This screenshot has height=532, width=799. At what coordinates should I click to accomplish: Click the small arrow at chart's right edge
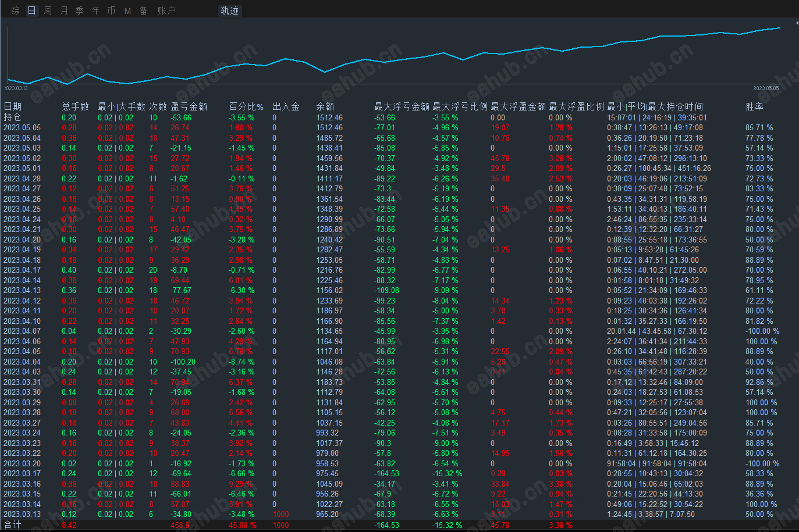pos(797,23)
